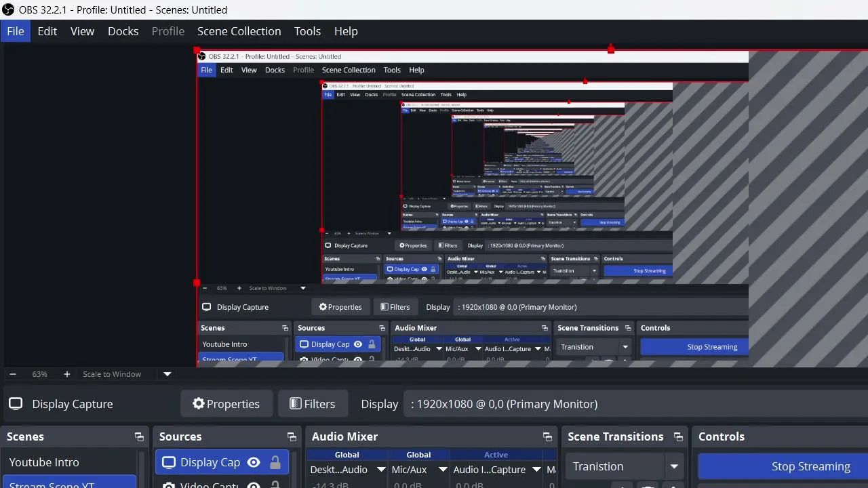
Task: Click the Controls dock title
Action: point(722,436)
